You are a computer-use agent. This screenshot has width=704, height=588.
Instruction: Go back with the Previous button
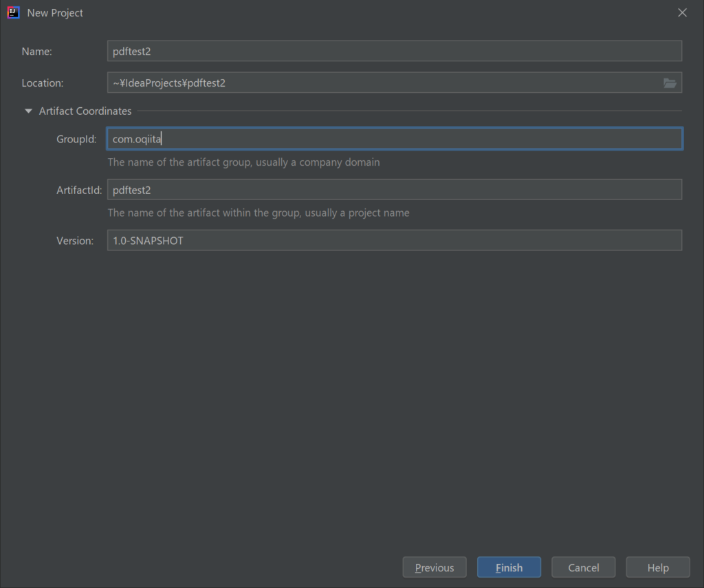(x=434, y=567)
